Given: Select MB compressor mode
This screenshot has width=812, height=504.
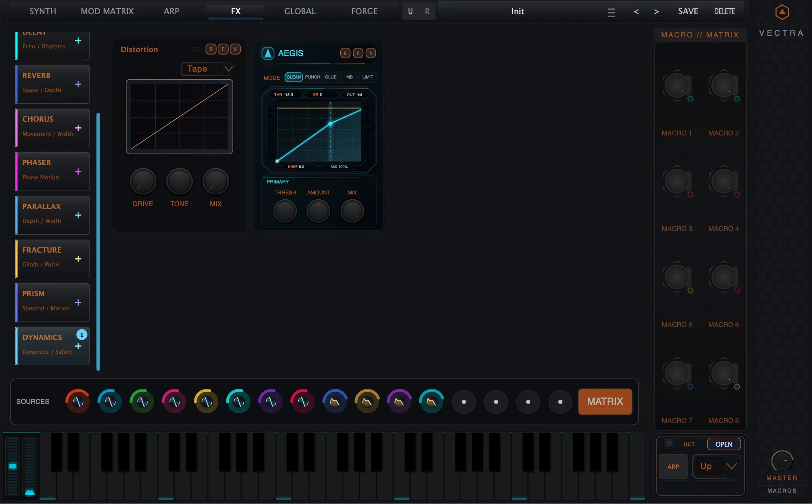Looking at the screenshot, I should 349,77.
